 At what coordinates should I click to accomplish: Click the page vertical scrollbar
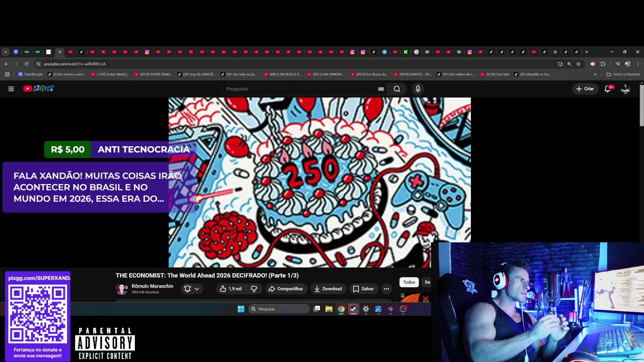coord(641,106)
